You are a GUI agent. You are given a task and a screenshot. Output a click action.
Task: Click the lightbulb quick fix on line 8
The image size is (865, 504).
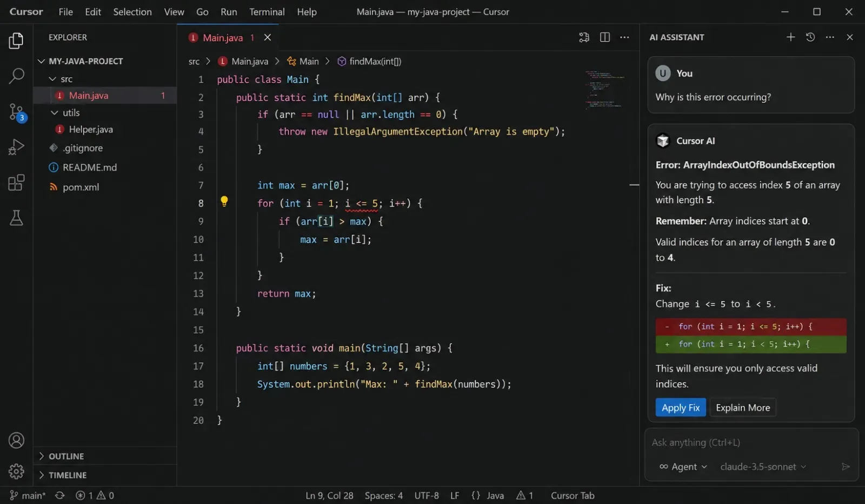(x=224, y=201)
